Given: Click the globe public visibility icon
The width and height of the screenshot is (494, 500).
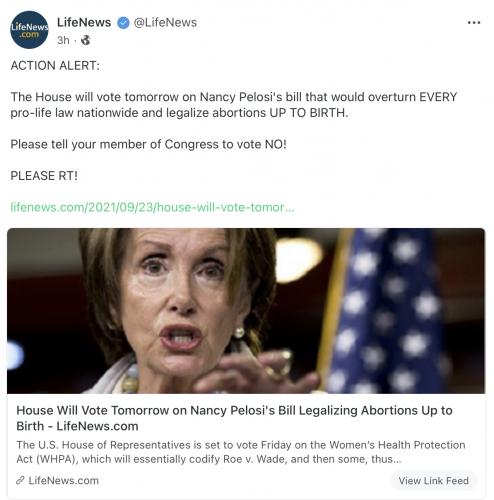Looking at the screenshot, I should point(86,40).
